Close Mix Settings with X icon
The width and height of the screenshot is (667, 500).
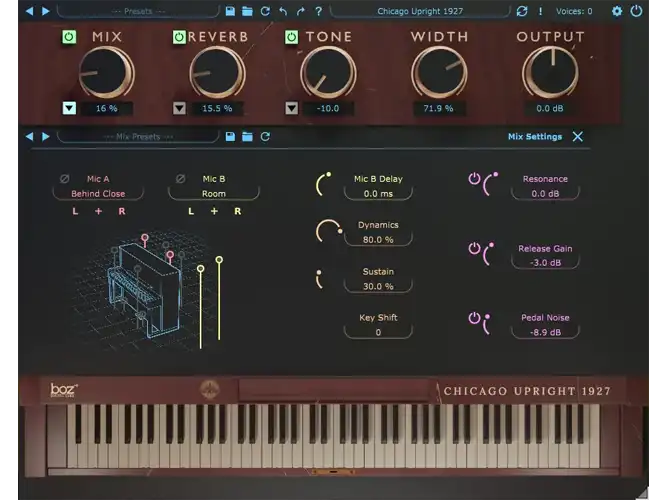click(578, 137)
